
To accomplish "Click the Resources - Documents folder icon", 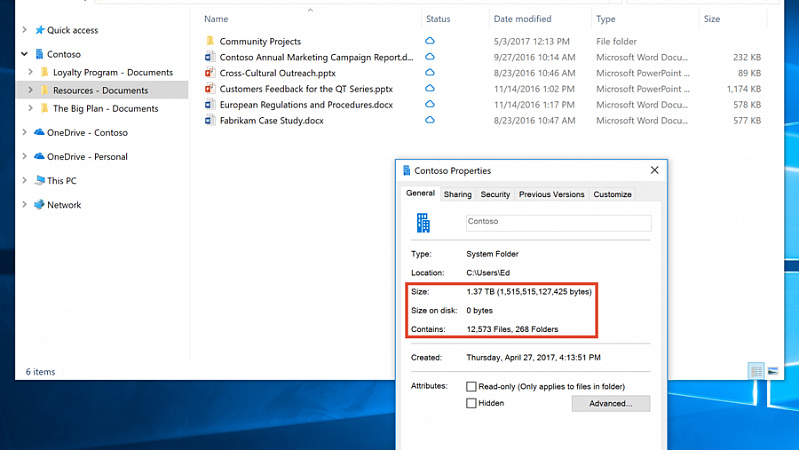I will pos(45,90).
